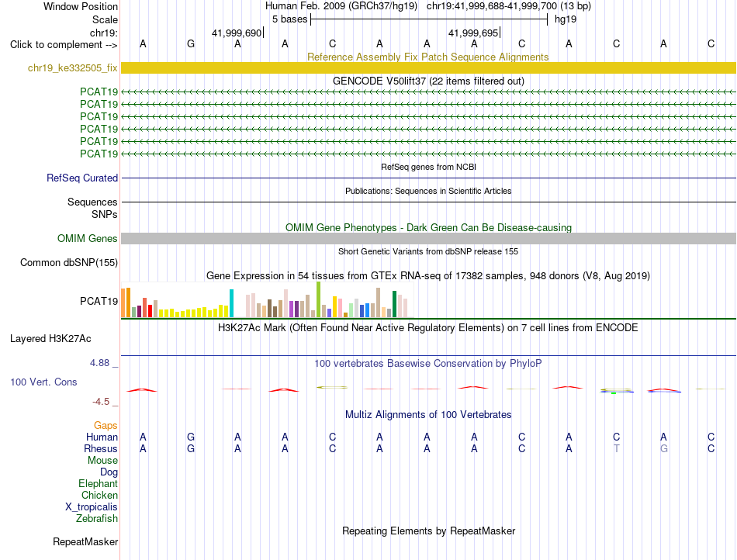Click the chr19: ruler label
Image resolution: width=737 pixels, height=560 pixels.
[x=104, y=33]
